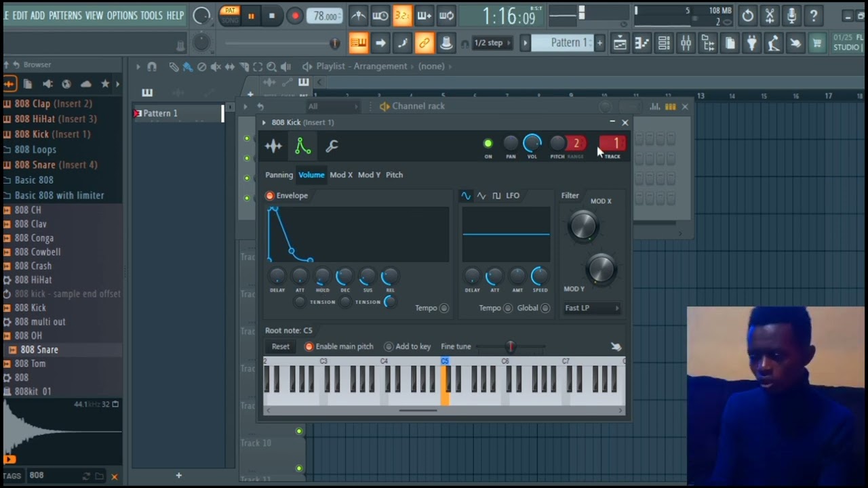Open the 1/2 step snap dropdown

point(492,43)
